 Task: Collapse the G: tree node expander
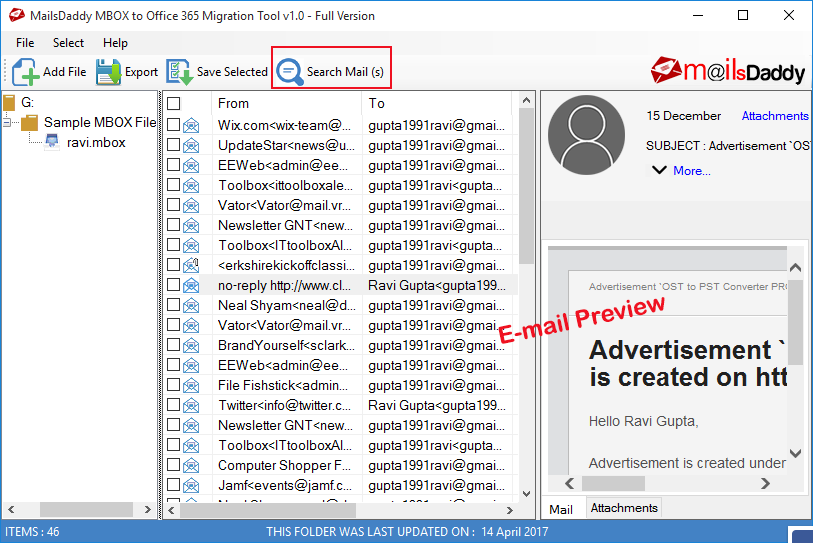tap(7, 123)
